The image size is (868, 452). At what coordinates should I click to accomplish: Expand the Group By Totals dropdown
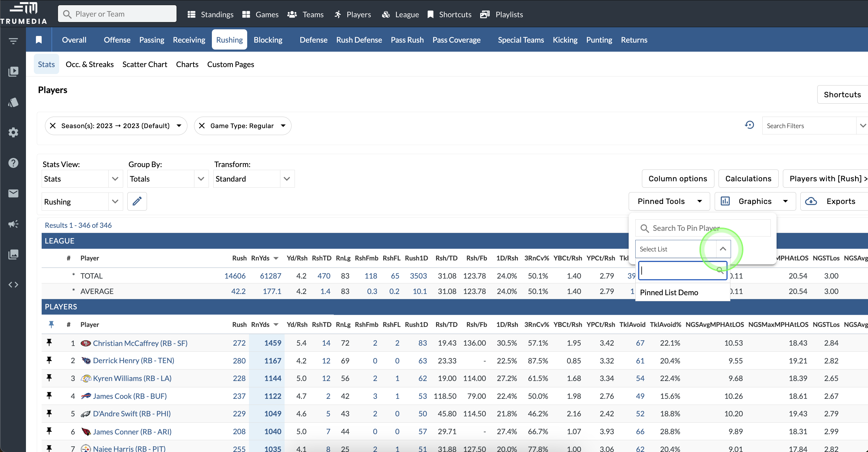click(x=201, y=179)
